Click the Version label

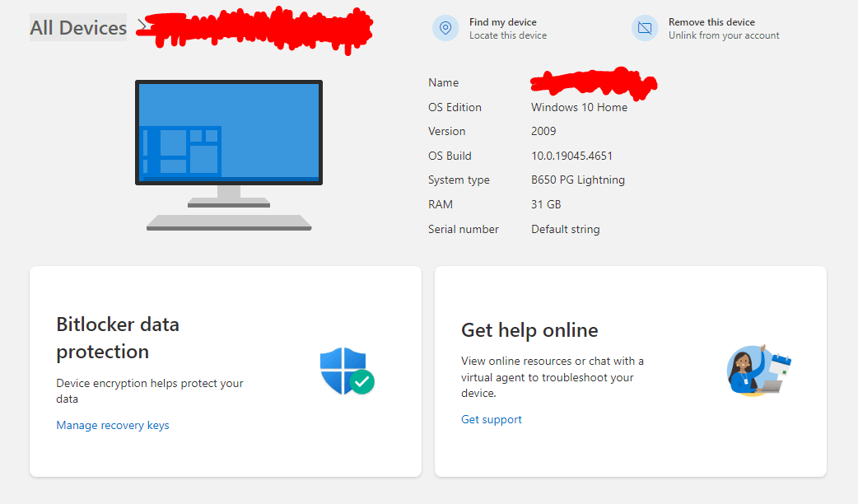[x=446, y=131]
